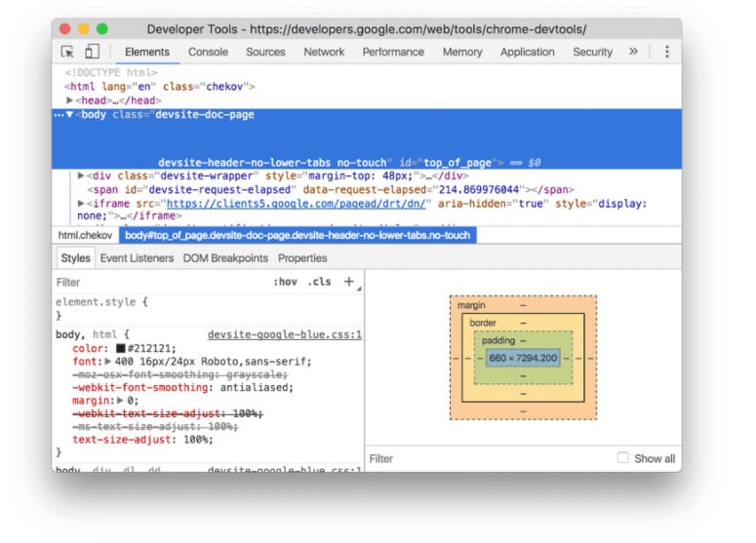
Task: Click the -webkit-font-smoothing: antialiased declaration
Action: [x=182, y=387]
